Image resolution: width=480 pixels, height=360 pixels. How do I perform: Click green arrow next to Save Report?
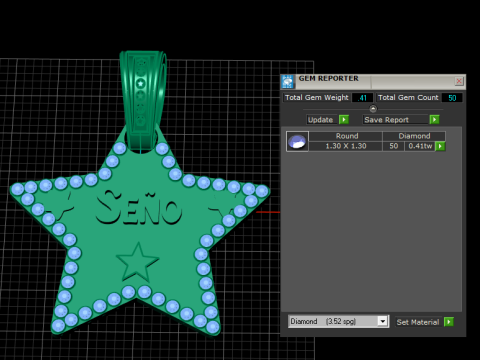click(x=434, y=119)
